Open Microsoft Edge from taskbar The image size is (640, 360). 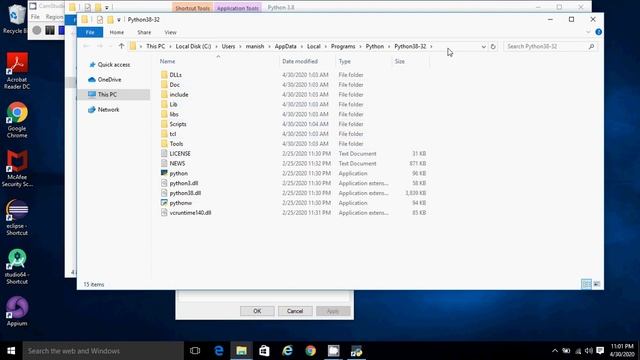(x=219, y=351)
